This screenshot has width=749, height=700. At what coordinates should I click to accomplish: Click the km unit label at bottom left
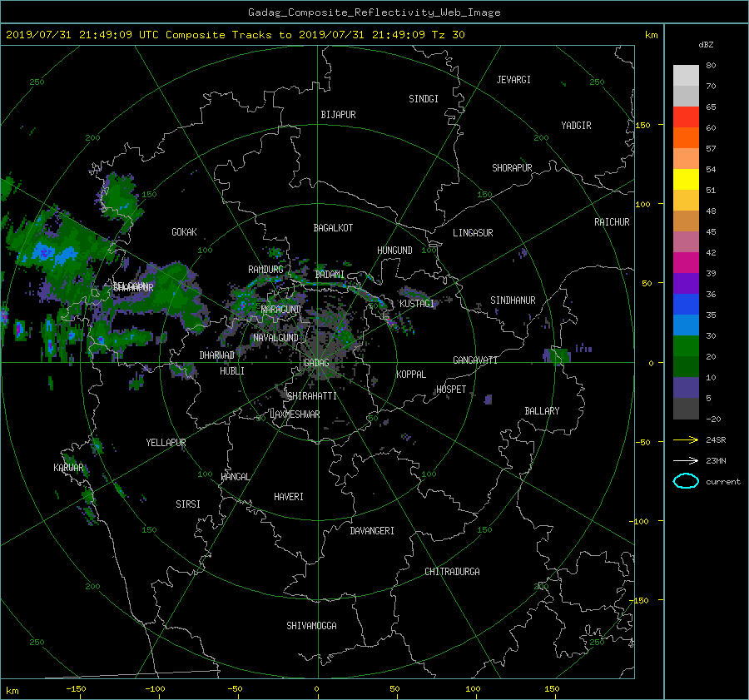[x=12, y=691]
